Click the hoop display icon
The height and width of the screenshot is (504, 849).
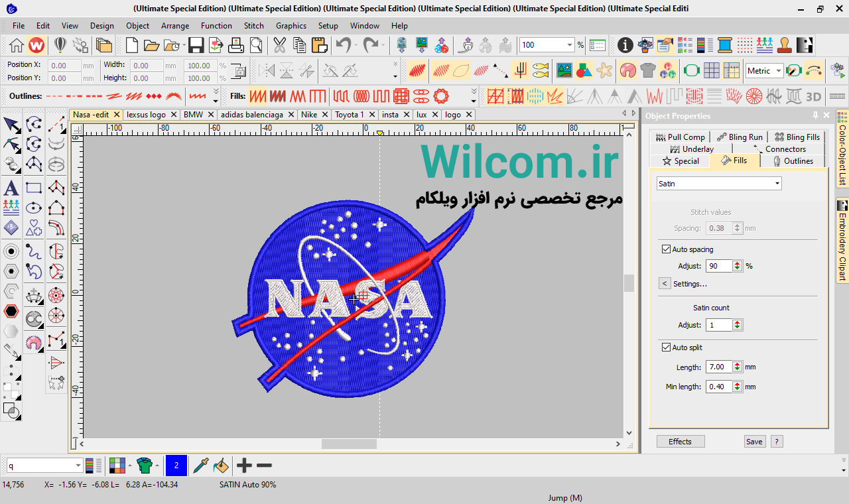coord(691,70)
